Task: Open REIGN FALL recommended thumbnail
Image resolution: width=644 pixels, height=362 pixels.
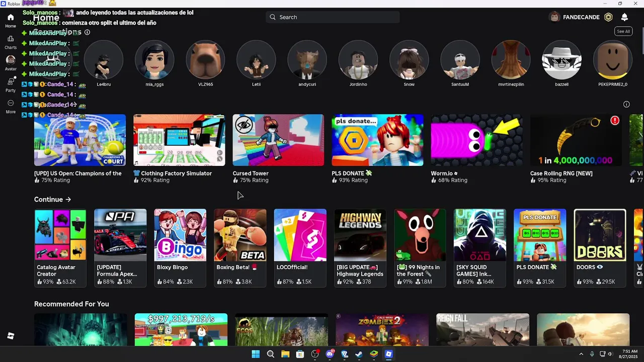Action: click(482, 330)
